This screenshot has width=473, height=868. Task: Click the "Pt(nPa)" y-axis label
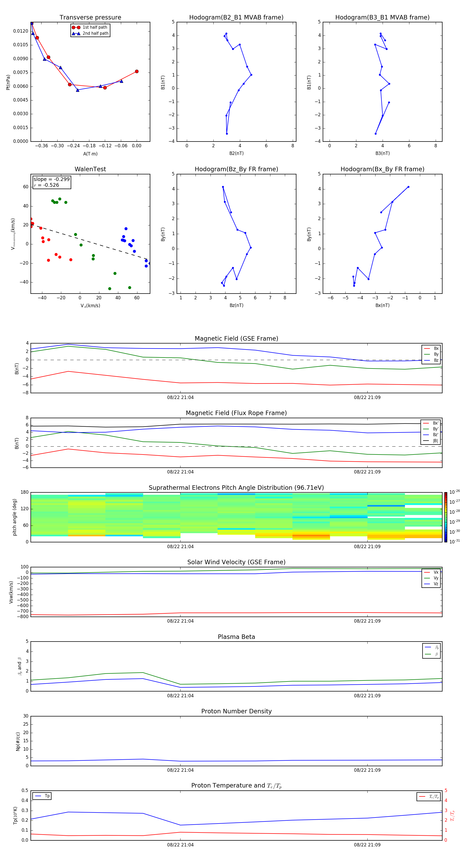(8, 82)
